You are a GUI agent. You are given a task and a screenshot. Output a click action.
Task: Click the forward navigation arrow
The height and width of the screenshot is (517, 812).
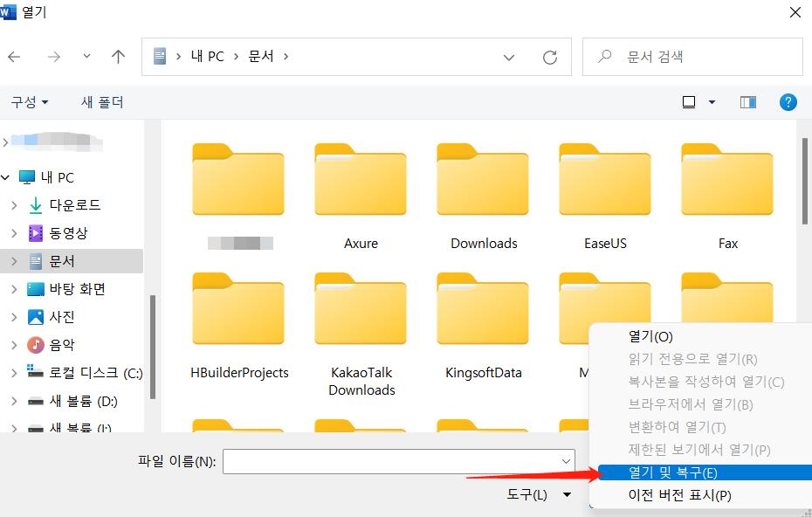(53, 56)
